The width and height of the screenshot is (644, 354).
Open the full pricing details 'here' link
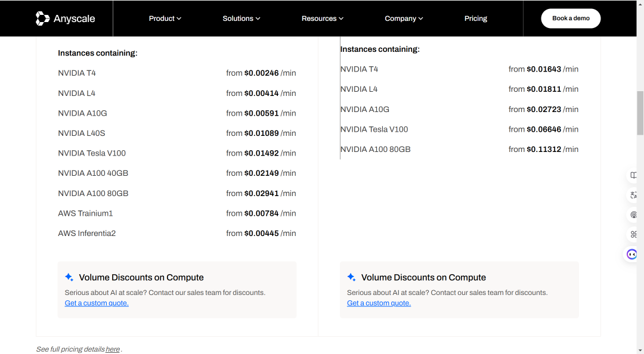click(113, 349)
